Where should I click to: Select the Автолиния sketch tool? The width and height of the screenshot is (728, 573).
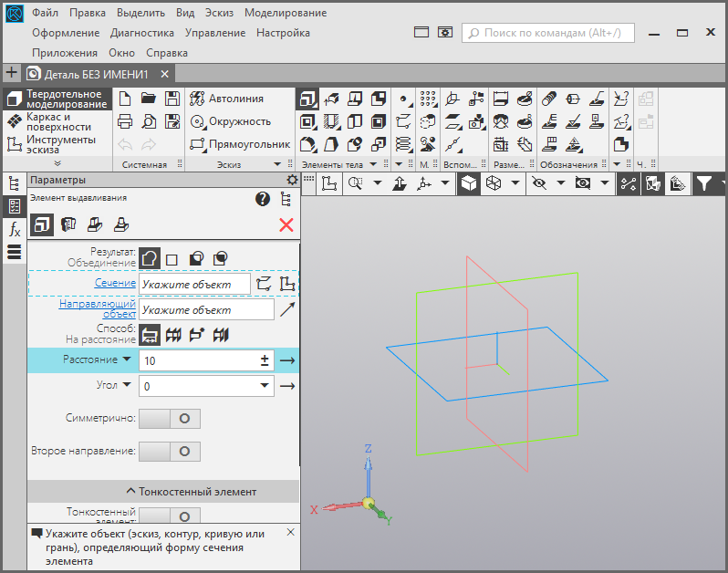pyautogui.click(x=226, y=99)
